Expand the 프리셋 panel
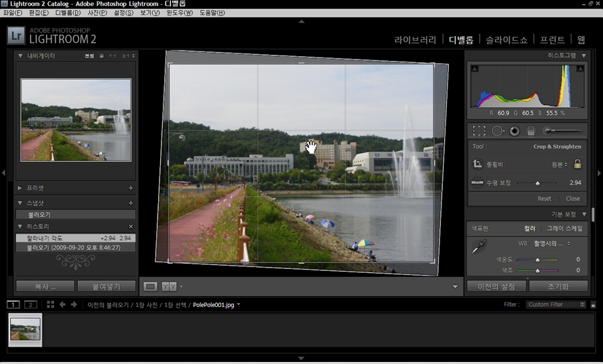This screenshot has height=364, width=603. [20, 189]
